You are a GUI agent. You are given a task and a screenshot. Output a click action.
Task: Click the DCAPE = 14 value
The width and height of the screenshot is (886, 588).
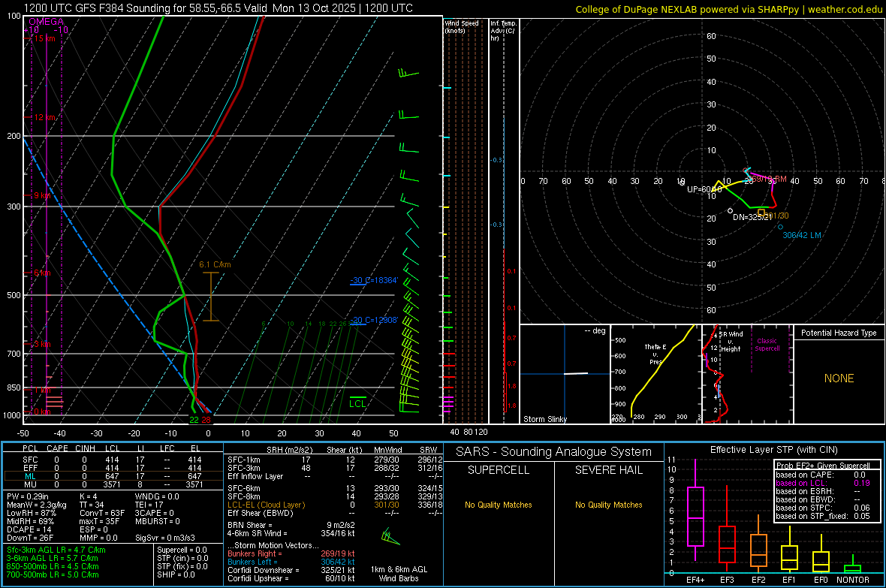pos(29,529)
